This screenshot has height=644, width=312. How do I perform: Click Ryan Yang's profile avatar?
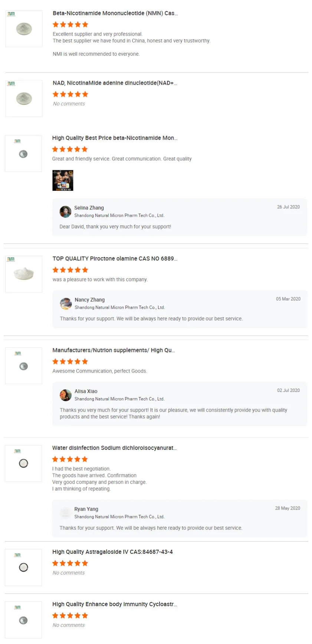(65, 513)
